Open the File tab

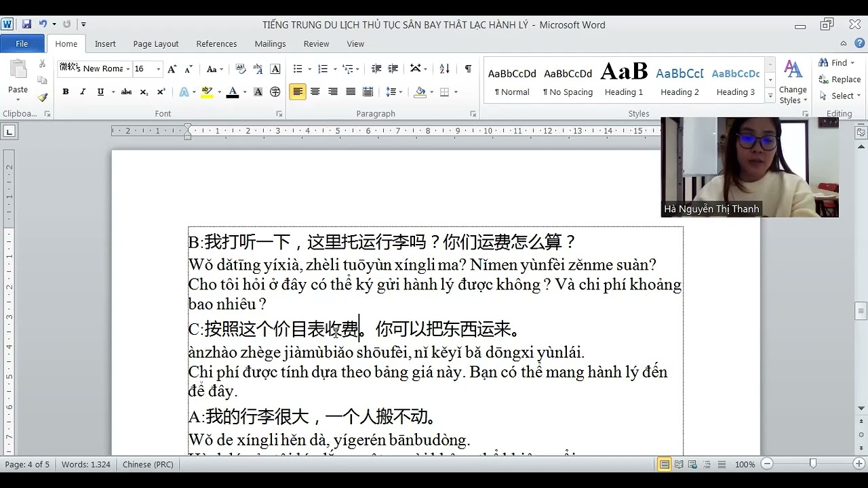[22, 43]
